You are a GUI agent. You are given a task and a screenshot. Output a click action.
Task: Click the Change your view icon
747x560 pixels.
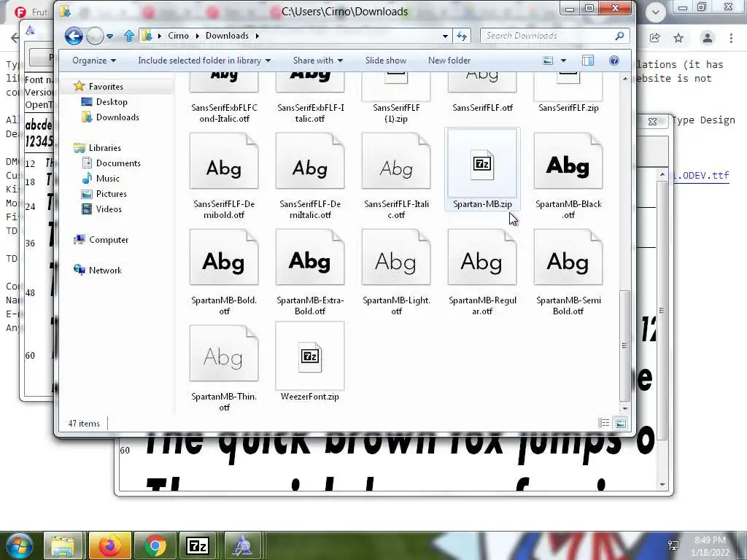tap(548, 61)
